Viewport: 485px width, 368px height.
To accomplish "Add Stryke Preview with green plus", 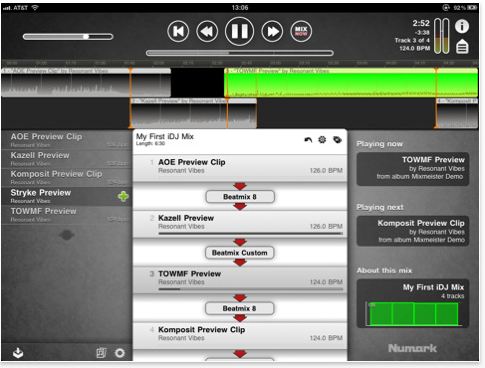I will [123, 196].
